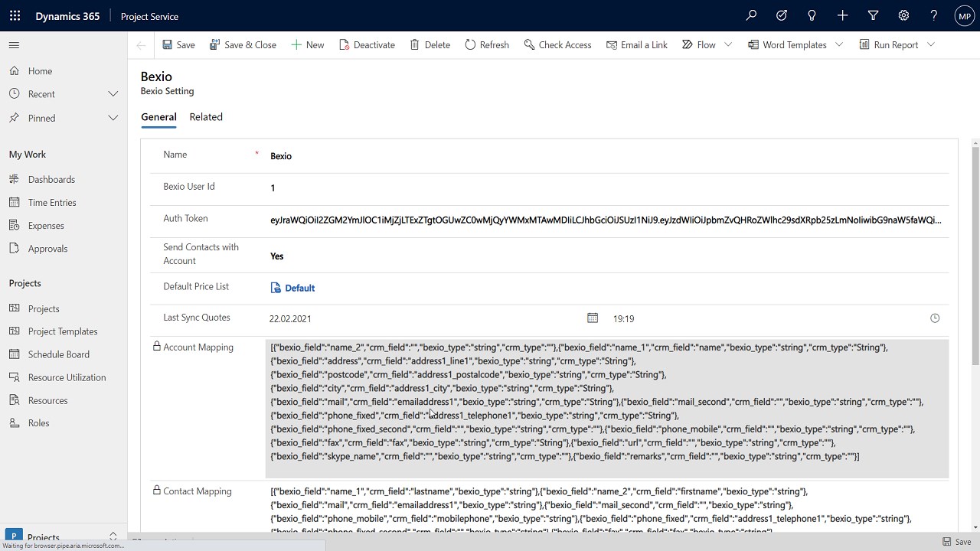Delete the current record
The height and width of the screenshot is (551, 980).
430,45
